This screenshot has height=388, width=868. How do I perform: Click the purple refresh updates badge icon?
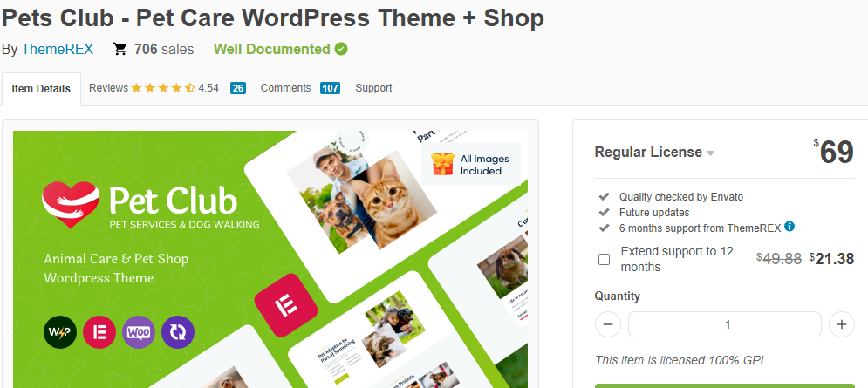coord(178,332)
